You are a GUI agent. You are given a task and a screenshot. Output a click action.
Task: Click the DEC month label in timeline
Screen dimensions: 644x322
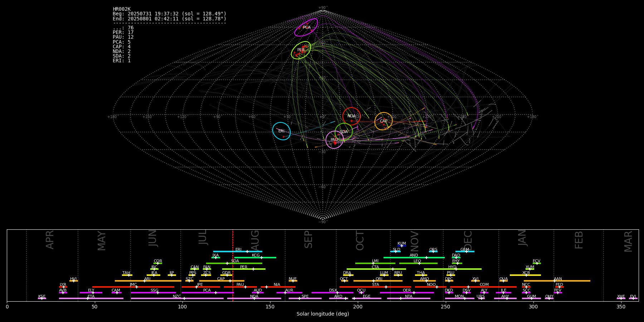468,240
